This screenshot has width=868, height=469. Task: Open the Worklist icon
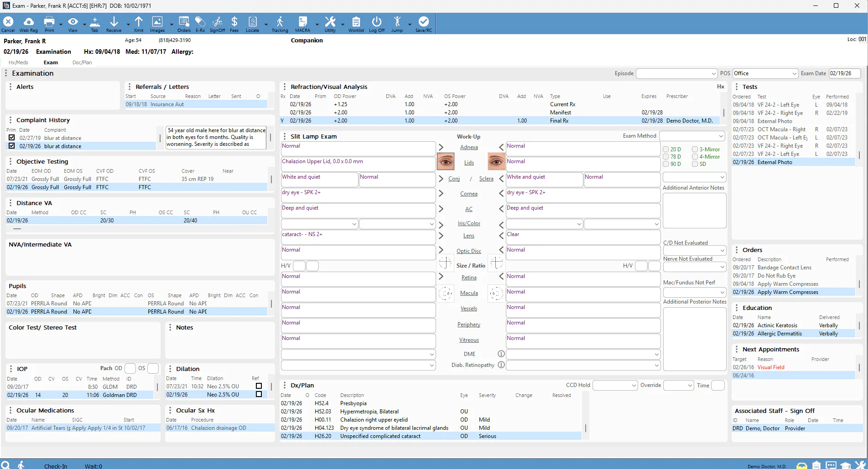pyautogui.click(x=356, y=24)
